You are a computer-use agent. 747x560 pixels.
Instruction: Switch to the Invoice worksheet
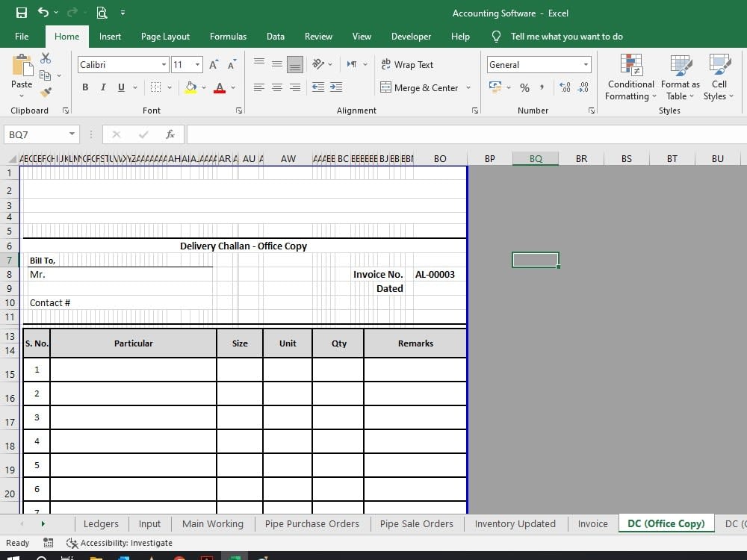pyautogui.click(x=592, y=523)
